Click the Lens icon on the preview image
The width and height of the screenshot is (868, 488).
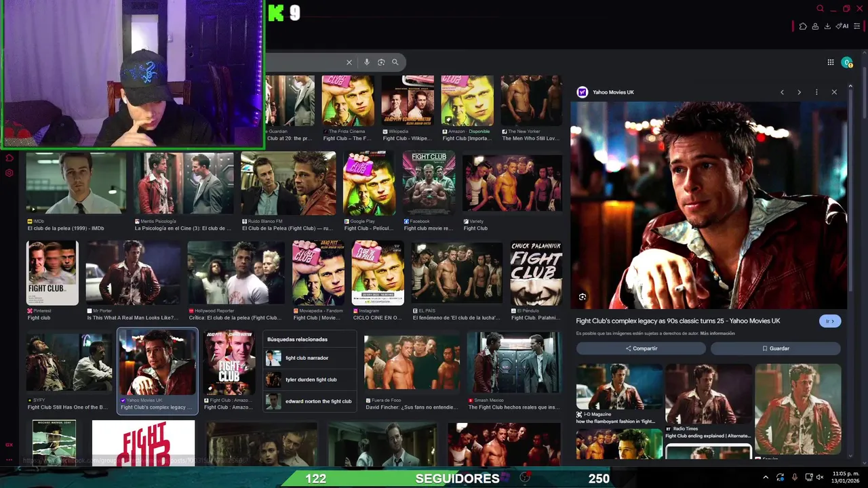[x=583, y=297]
